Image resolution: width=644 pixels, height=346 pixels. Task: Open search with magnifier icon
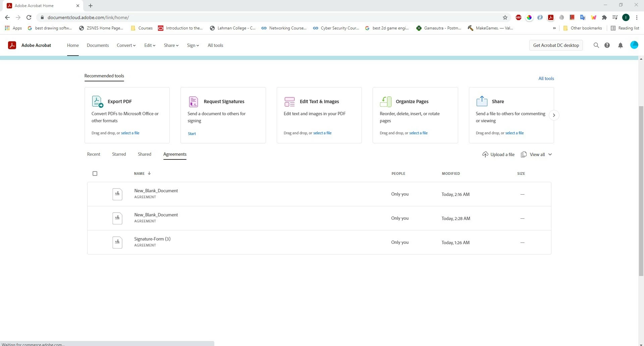click(596, 45)
